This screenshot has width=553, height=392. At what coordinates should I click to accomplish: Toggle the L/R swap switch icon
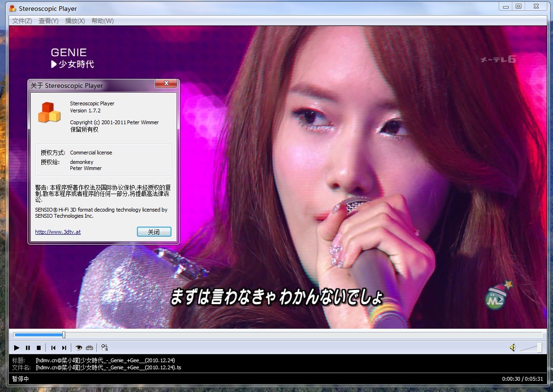pos(104,348)
